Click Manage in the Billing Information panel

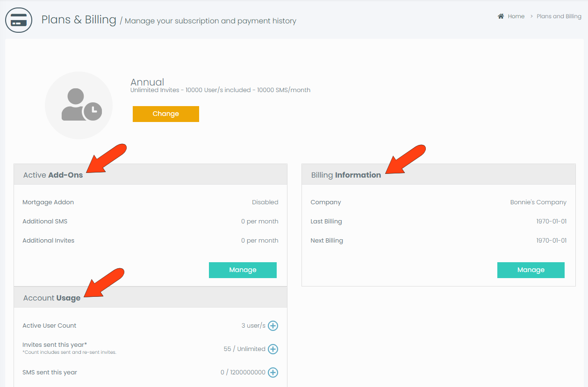pos(531,270)
